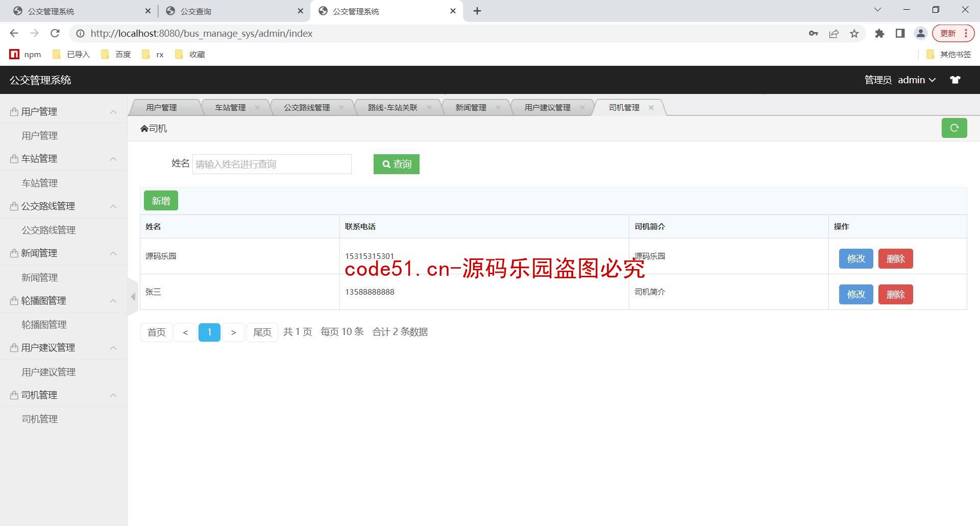
Task: Click 修改 for driver 张三
Action: pyautogui.click(x=856, y=294)
